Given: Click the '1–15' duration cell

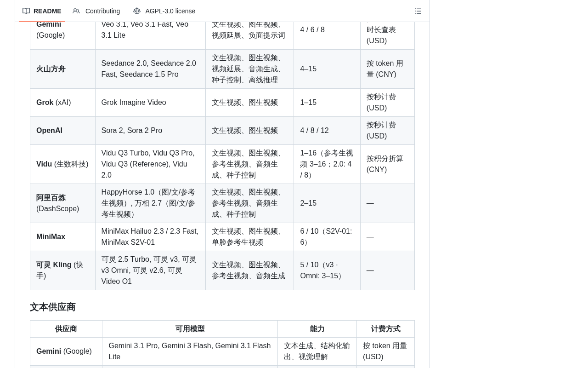Looking at the screenshot, I should [x=327, y=103].
